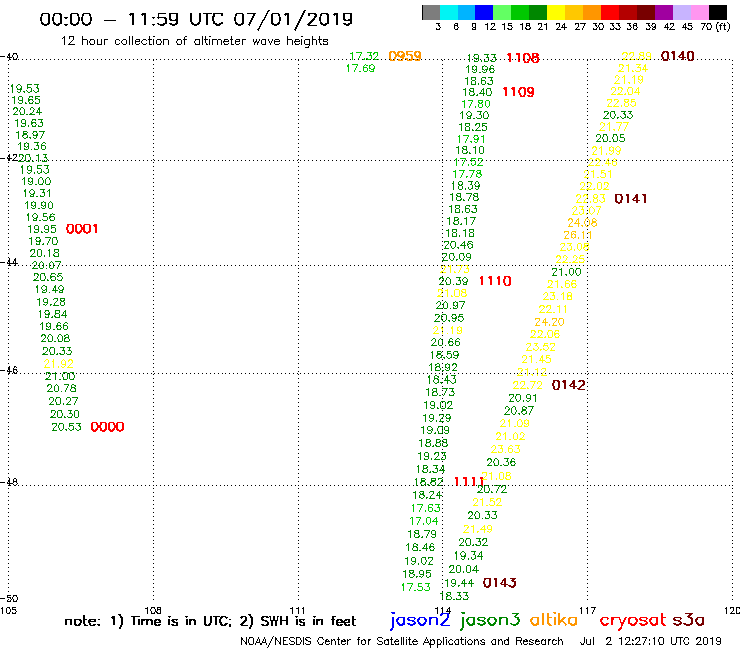Select the 18.33 value at bottom
This screenshot has height=650, width=740.
pos(454,596)
